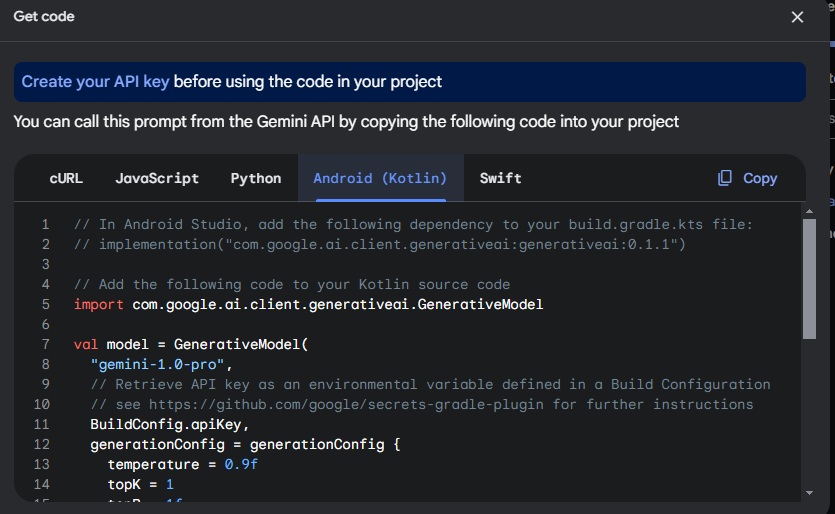Click the secrets-gradle-plugin URL comment
Viewport: 835px width, 514px height.
pos(422,404)
